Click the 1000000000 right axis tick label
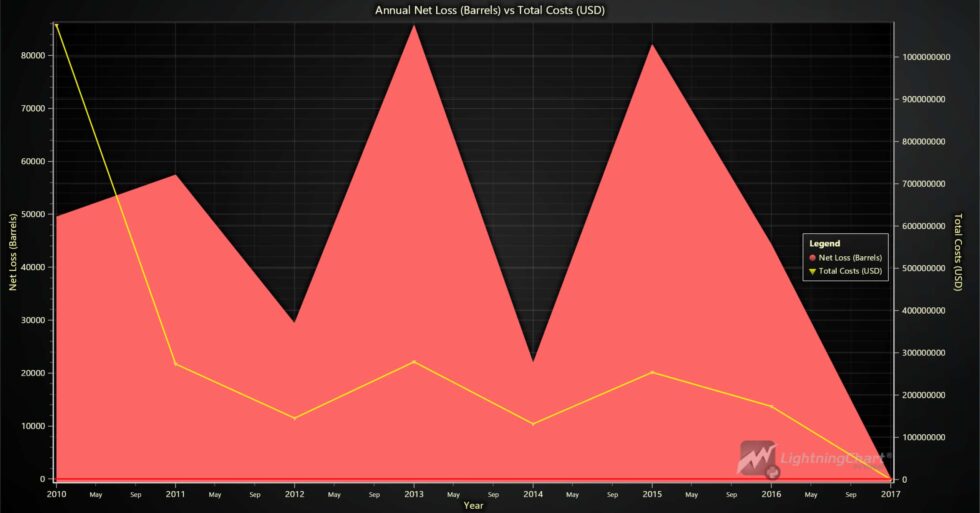The image size is (980, 513). pyautogui.click(x=926, y=57)
